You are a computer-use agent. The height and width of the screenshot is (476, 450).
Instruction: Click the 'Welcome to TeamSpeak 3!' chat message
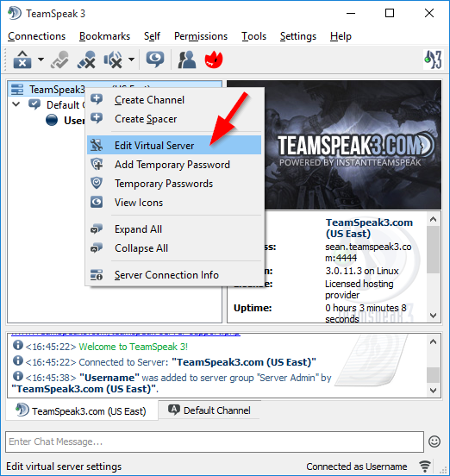(x=134, y=347)
